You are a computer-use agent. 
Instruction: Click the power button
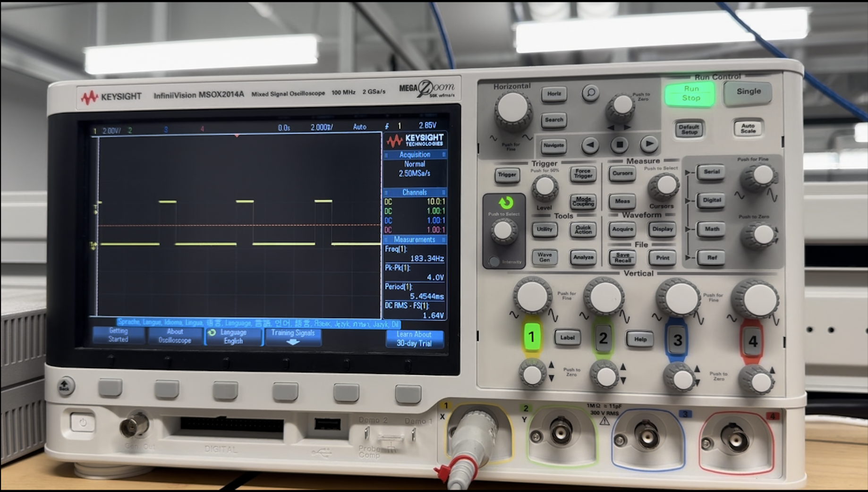[x=83, y=422]
